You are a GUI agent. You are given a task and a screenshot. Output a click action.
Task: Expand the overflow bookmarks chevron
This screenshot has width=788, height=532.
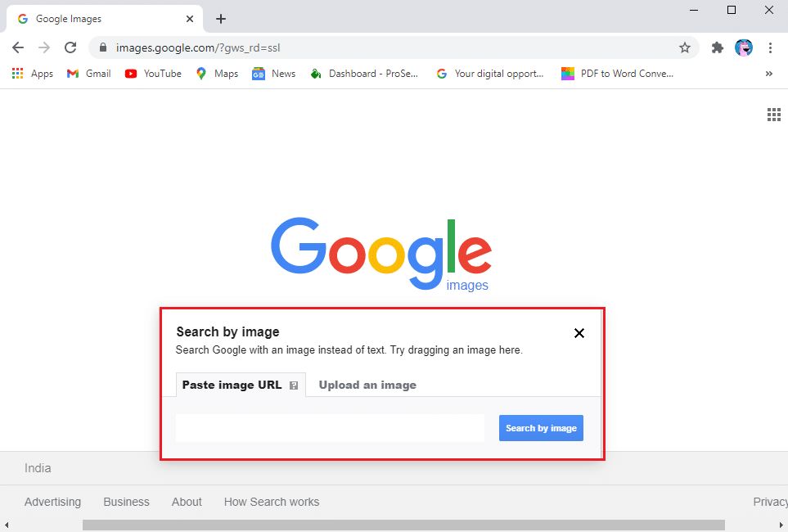coord(768,73)
